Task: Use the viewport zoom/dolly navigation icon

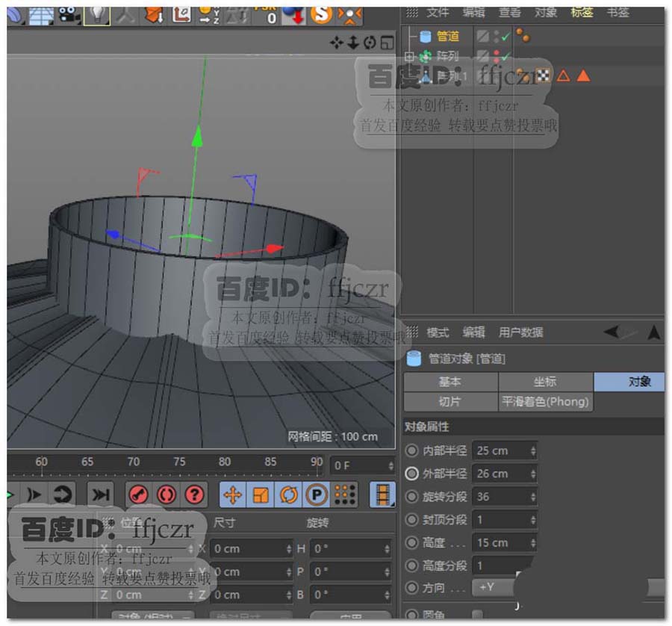Action: click(x=353, y=43)
